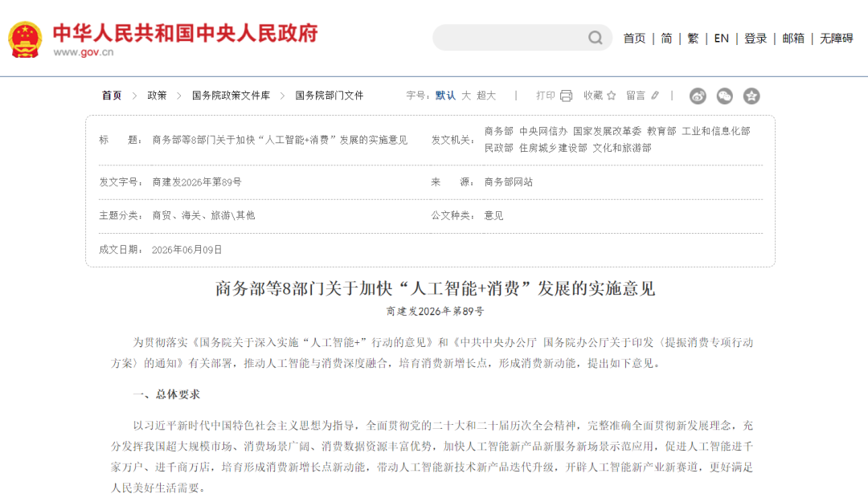Open the 邮箱 mailbox link

click(x=792, y=39)
